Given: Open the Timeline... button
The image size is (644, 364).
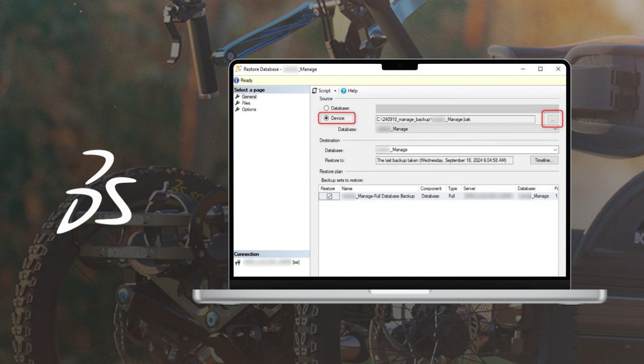Looking at the screenshot, I should point(544,160).
